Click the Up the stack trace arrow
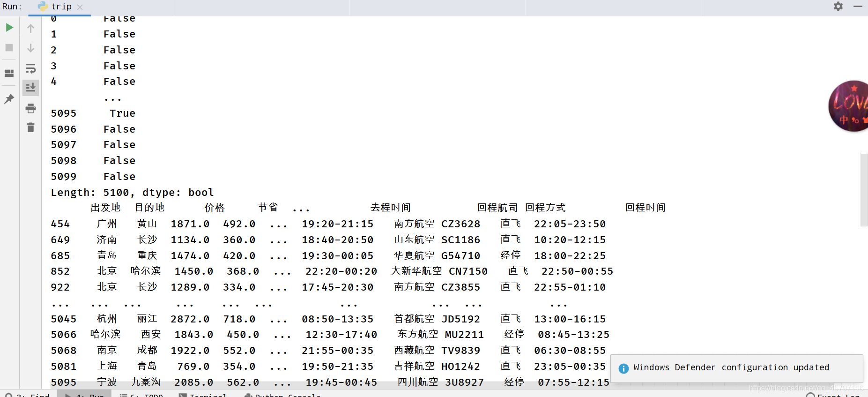The image size is (868, 397). click(x=30, y=28)
